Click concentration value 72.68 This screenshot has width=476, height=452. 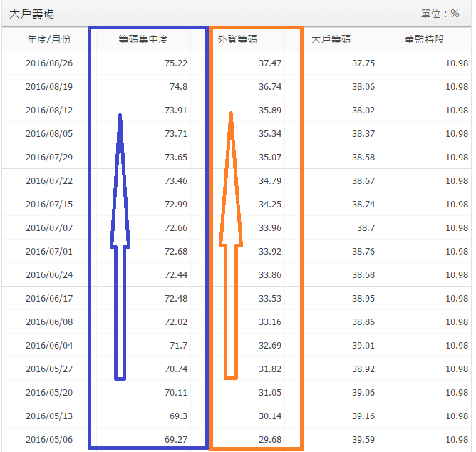(x=176, y=252)
